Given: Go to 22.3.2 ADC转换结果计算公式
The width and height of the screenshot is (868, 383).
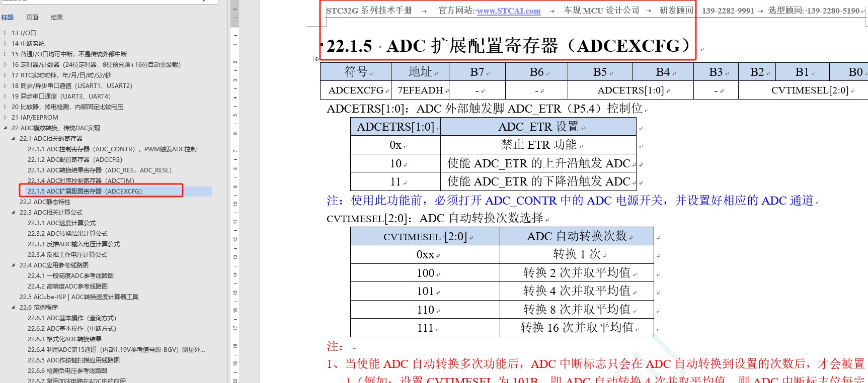Looking at the screenshot, I should click(x=67, y=234).
